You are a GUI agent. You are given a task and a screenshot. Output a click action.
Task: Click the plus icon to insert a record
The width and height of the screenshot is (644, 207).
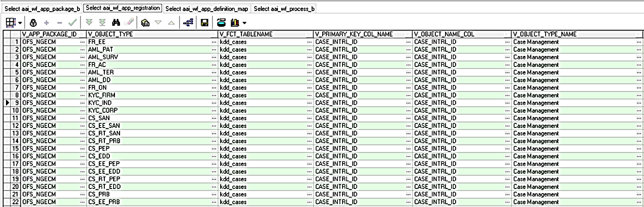pos(46,22)
